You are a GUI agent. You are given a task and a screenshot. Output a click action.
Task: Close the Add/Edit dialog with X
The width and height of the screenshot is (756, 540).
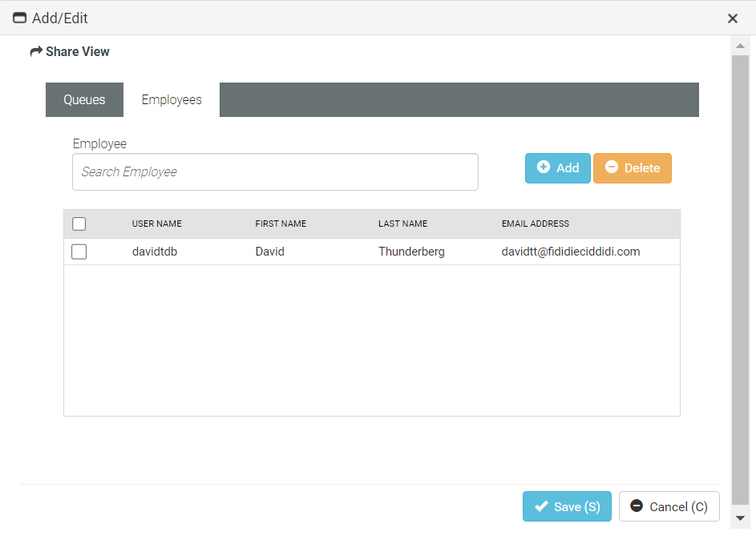pos(732,18)
